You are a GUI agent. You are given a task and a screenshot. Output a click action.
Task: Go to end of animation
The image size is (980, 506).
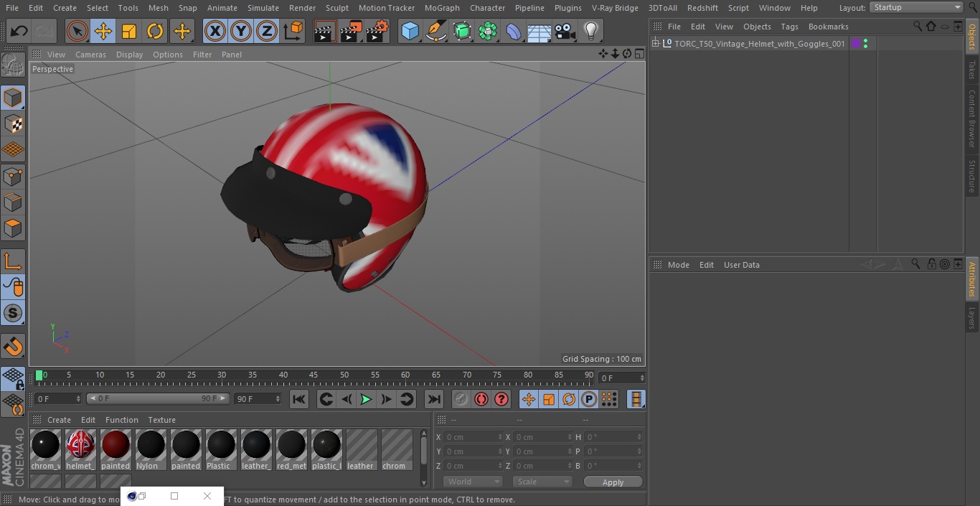click(x=434, y=399)
